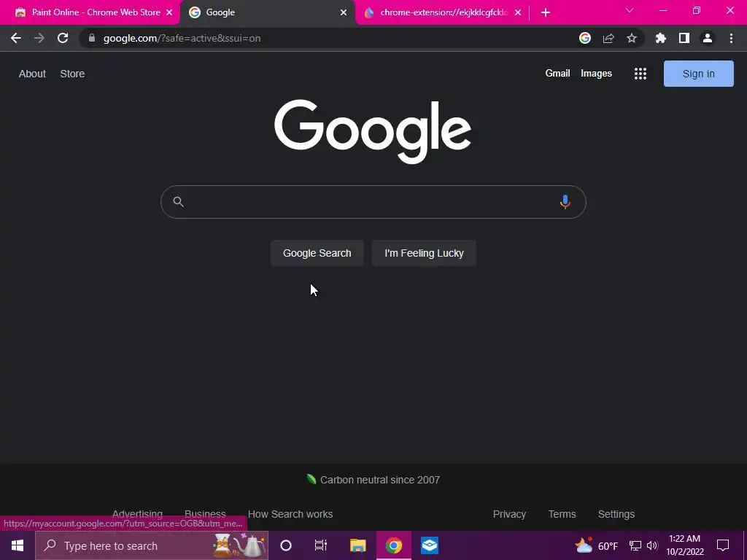747x560 pixels.
Task: Switch to the chrome-extension tab
Action: 441,12
